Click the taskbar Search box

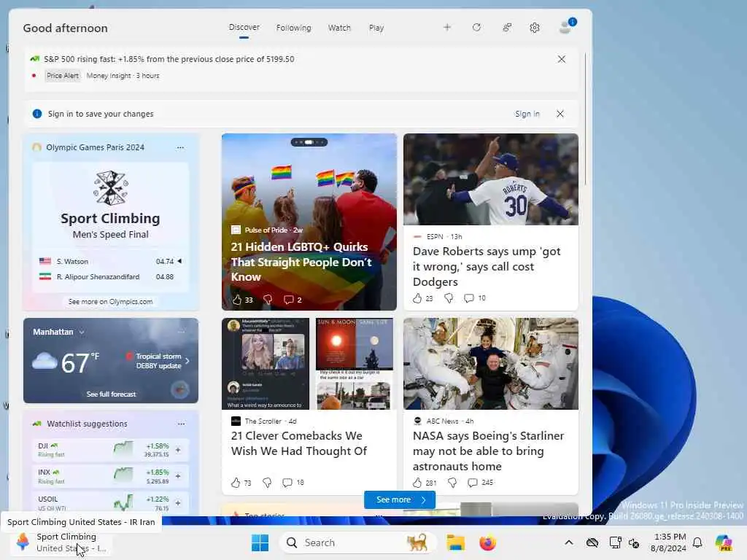(357, 542)
